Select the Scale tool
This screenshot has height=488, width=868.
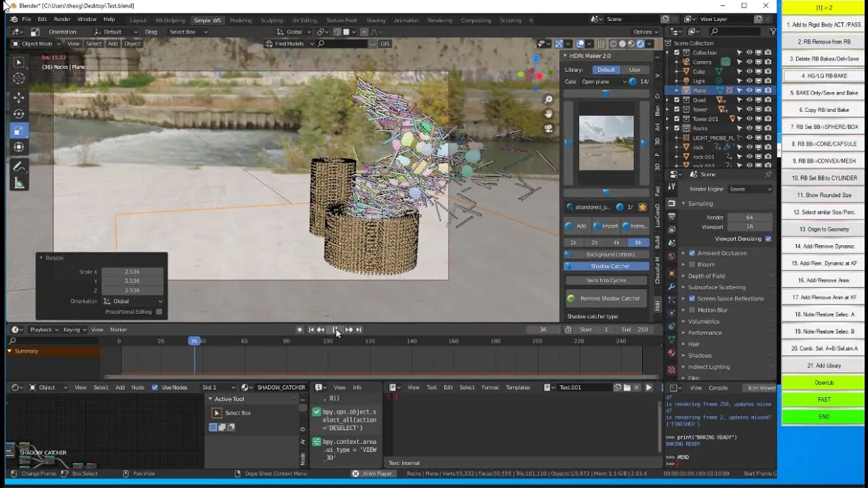coord(19,130)
